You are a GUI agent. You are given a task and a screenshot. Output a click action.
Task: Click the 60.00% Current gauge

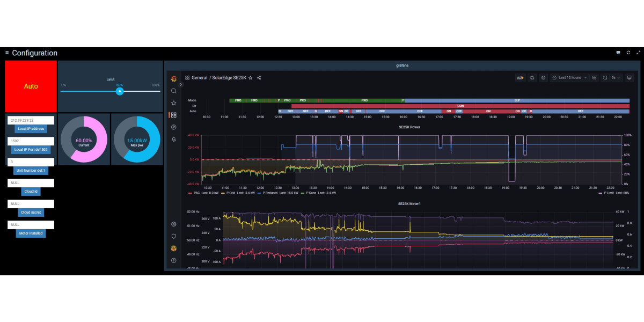[84, 139]
